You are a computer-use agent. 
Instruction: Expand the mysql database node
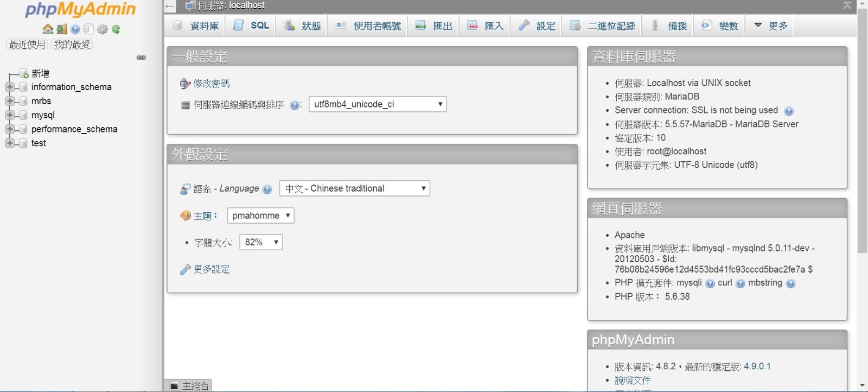pyautogui.click(x=10, y=115)
